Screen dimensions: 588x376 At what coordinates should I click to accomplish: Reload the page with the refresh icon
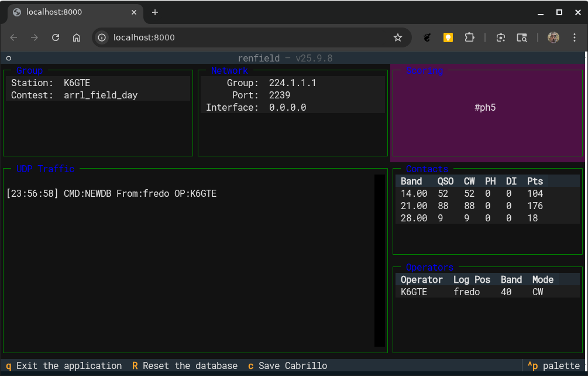tap(56, 37)
